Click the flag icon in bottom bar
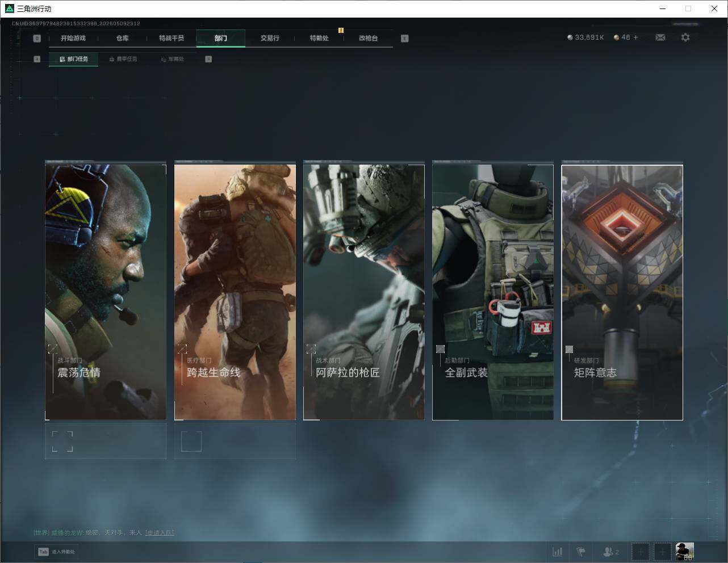This screenshot has width=728, height=563. [581, 552]
